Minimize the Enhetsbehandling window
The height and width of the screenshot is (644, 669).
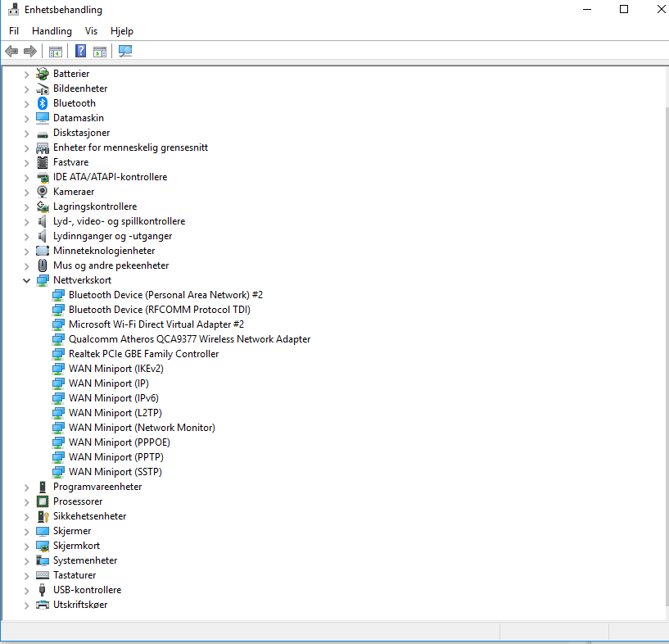coord(587,9)
